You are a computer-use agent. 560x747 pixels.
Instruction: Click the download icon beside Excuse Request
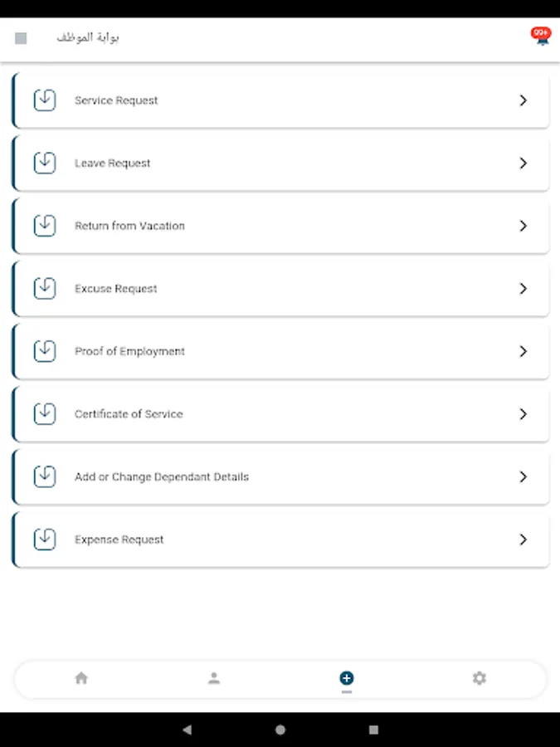click(45, 288)
